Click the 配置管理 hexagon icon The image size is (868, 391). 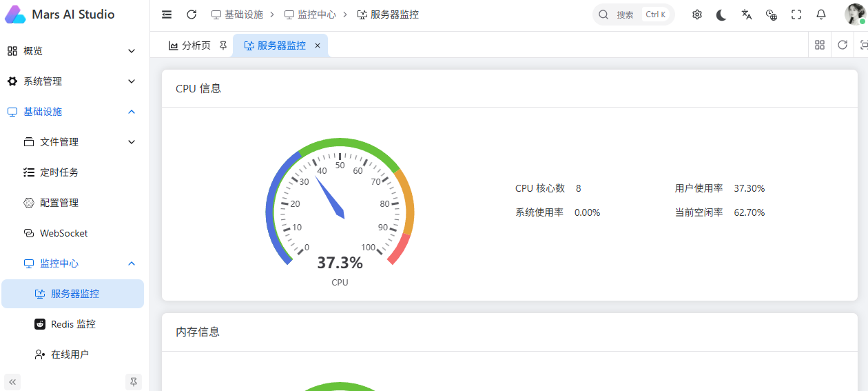29,203
